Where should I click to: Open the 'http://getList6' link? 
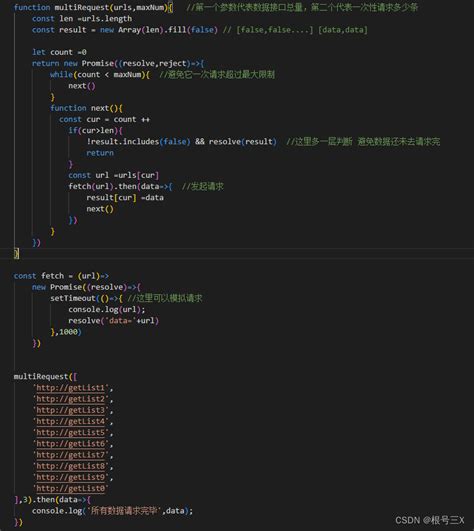[70, 444]
